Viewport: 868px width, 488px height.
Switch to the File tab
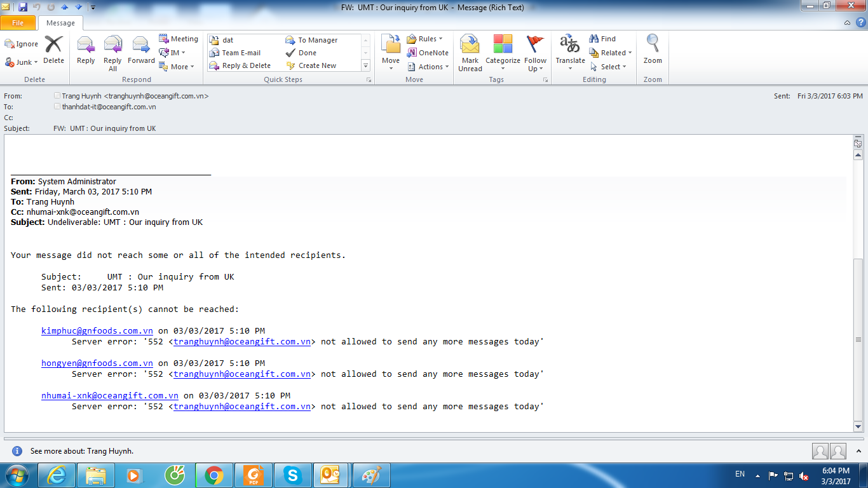pyautogui.click(x=18, y=22)
